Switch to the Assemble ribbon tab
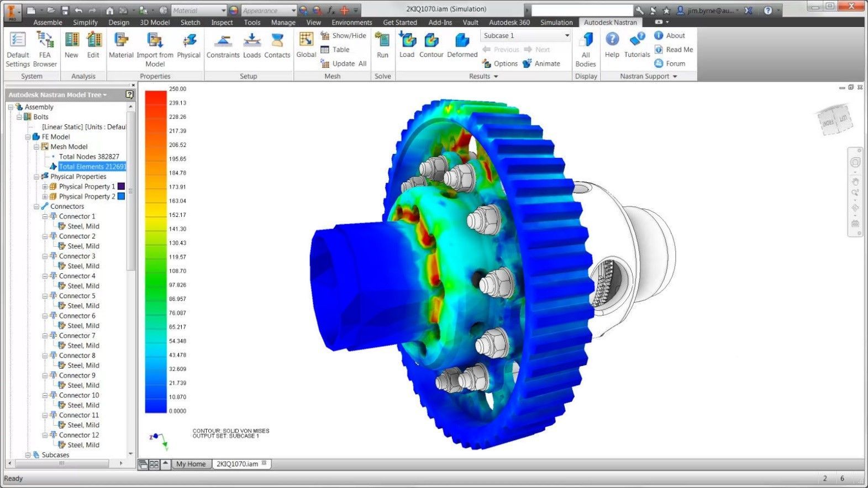 coord(48,23)
